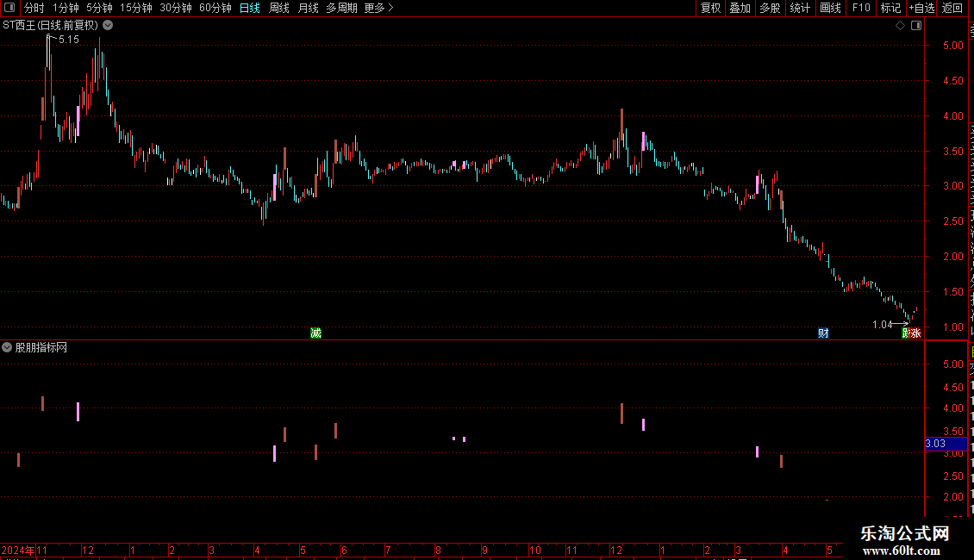Viewport: 974px width, 560px height.
Task: Switch to 月线 monthly chart
Action: 308,8
